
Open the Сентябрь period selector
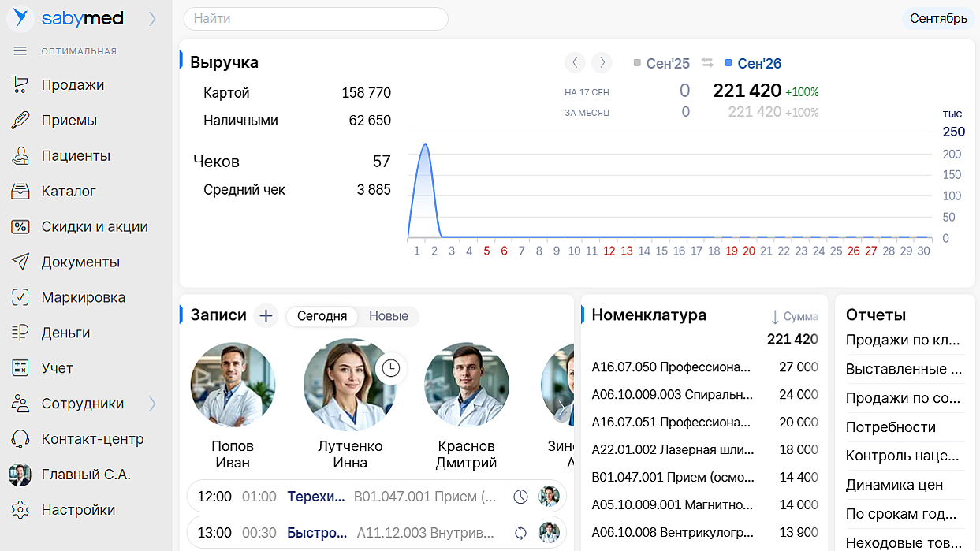tap(938, 18)
